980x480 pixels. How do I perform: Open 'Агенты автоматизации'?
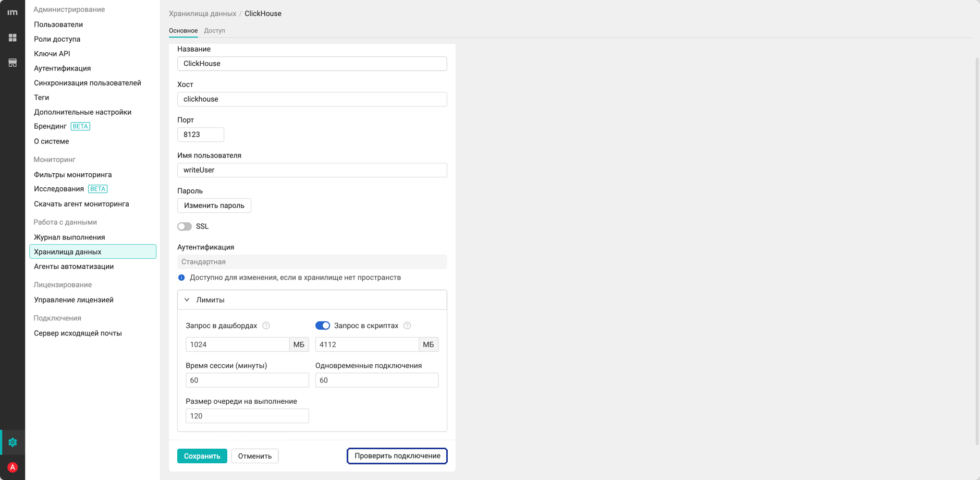[x=73, y=267]
